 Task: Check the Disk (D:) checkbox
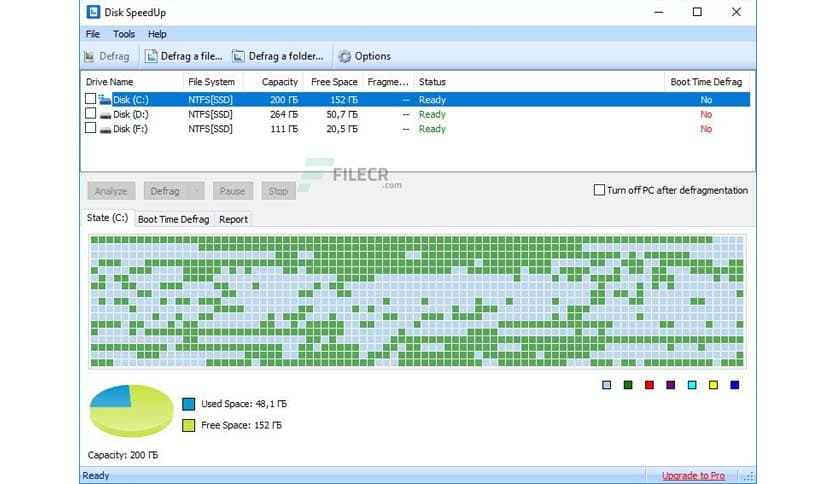tap(91, 114)
